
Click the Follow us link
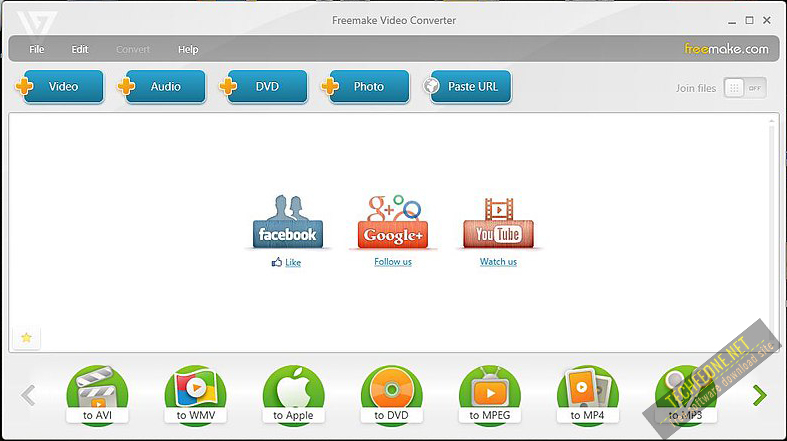[393, 261]
